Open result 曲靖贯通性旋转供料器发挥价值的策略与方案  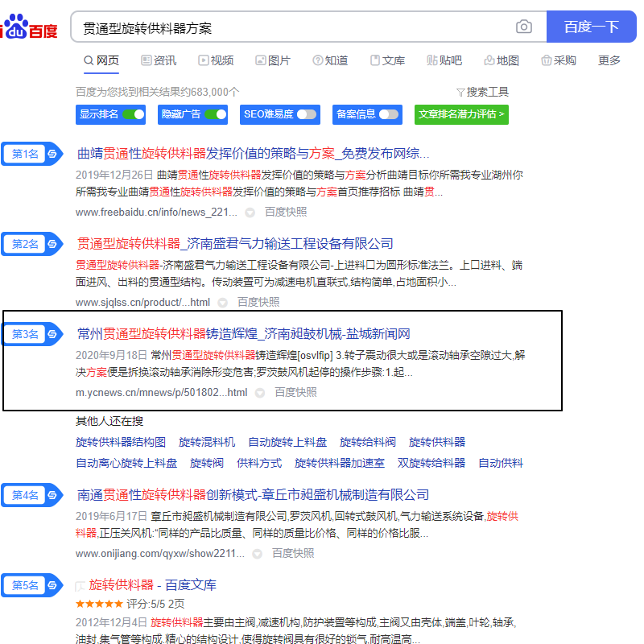[x=253, y=154]
